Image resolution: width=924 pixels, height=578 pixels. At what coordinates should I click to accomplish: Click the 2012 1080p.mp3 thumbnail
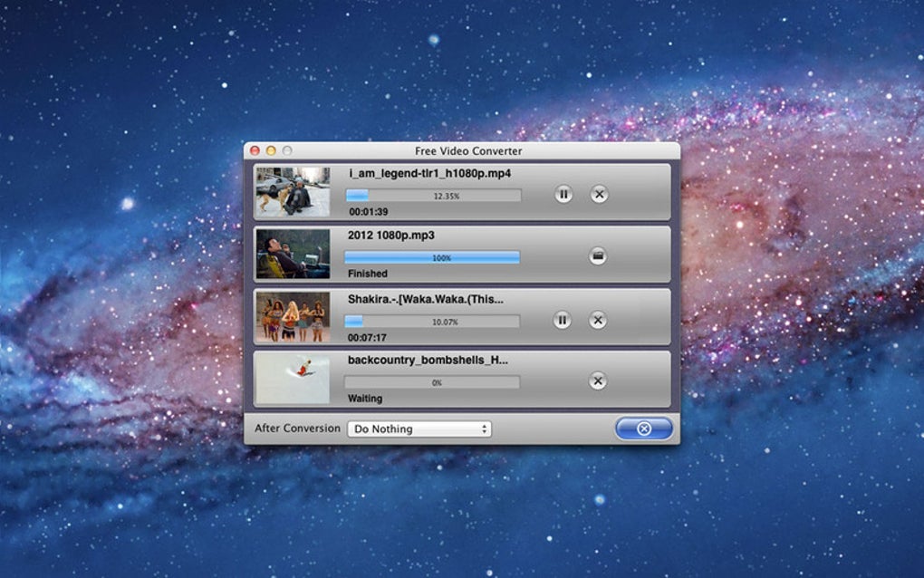[x=293, y=254]
